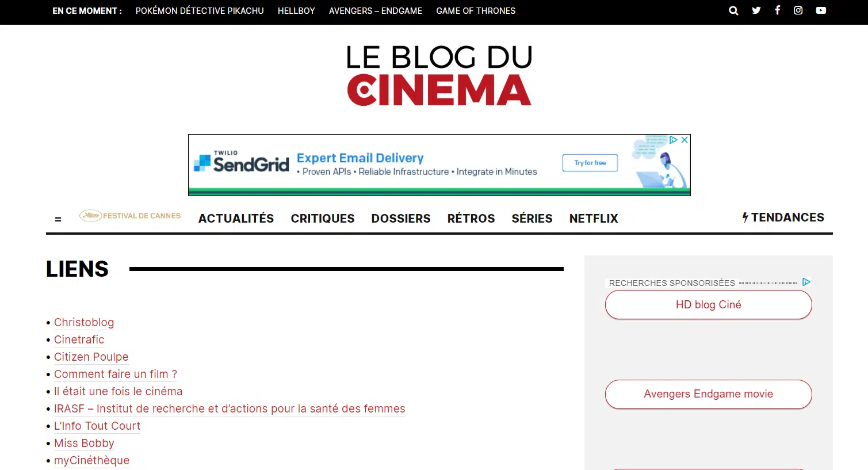The width and height of the screenshot is (868, 470).
Task: Expand the hamburger menu next to Festival de Cannes
Action: (x=58, y=219)
